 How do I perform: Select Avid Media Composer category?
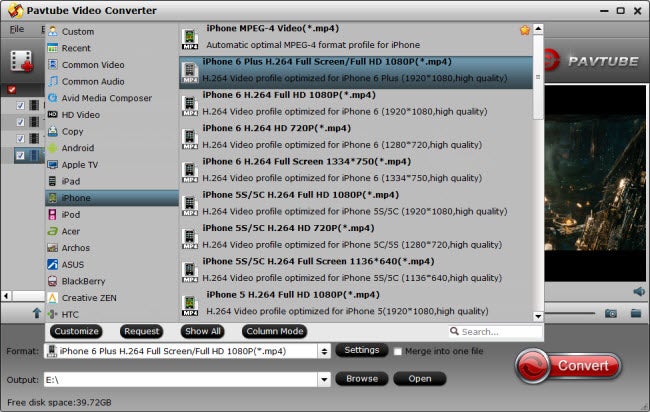[112, 98]
